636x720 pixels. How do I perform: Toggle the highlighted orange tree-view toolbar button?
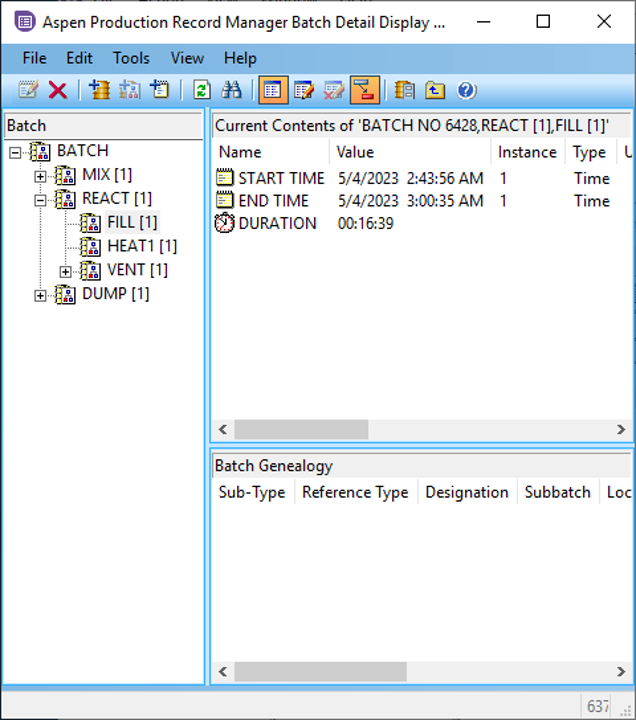point(365,91)
